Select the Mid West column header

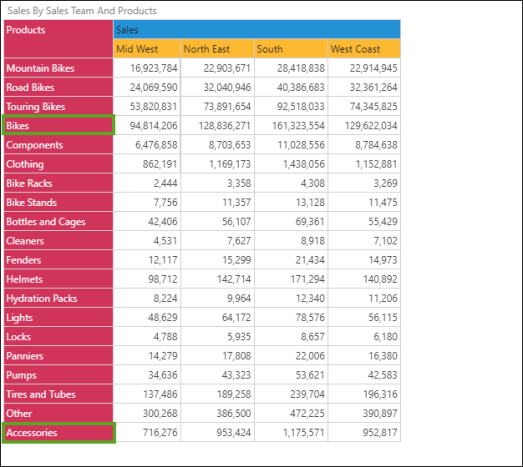(147, 49)
